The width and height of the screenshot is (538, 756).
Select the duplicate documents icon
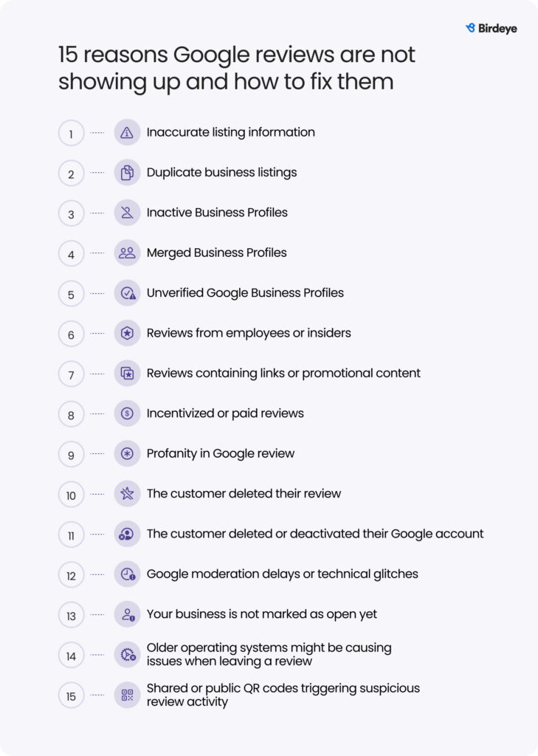(127, 173)
